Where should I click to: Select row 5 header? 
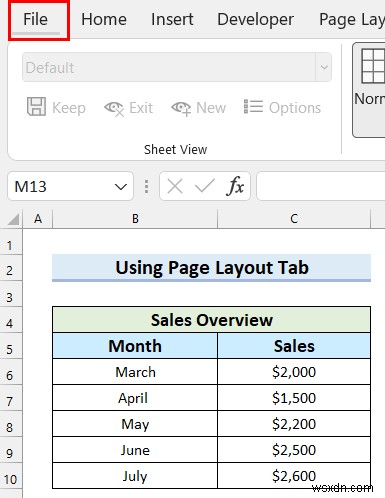tap(11, 346)
